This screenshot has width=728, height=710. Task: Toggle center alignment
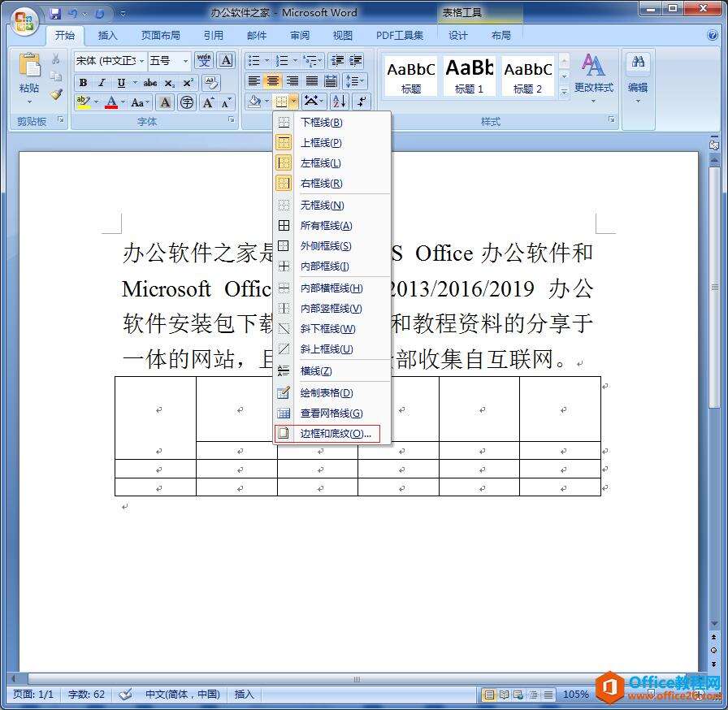273,81
